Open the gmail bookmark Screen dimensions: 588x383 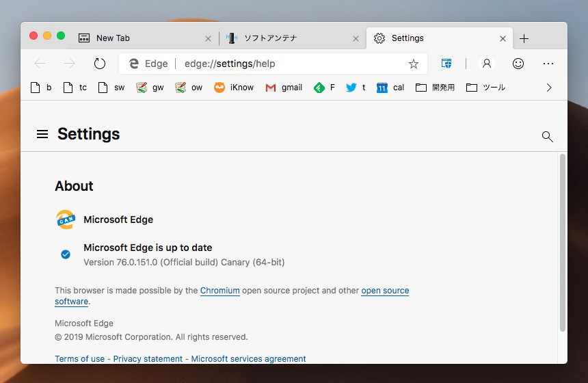pyautogui.click(x=284, y=88)
